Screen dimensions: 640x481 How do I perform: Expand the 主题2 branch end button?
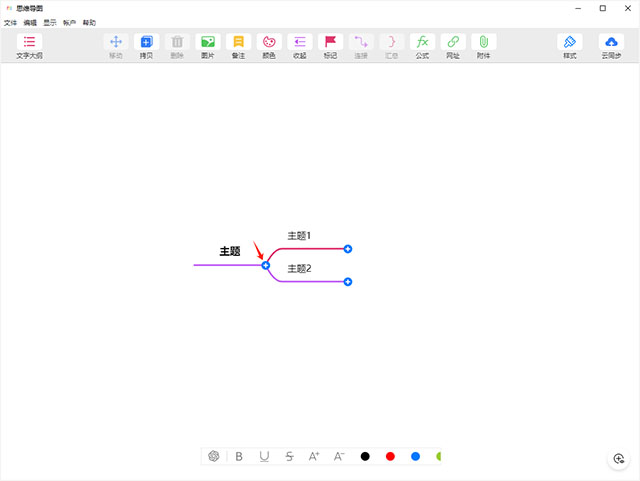(x=348, y=282)
